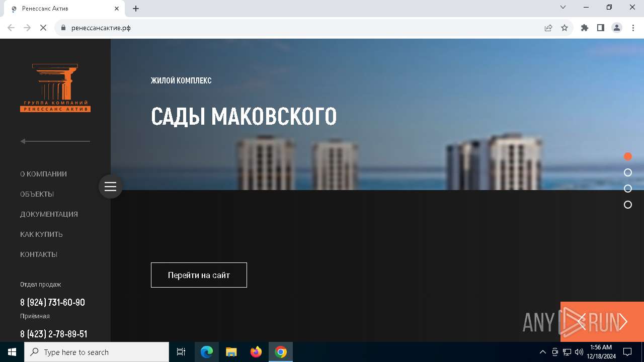Image resolution: width=644 pixels, height=362 pixels.
Task: Launch Firefox from taskbar
Action: pyautogui.click(x=256, y=352)
